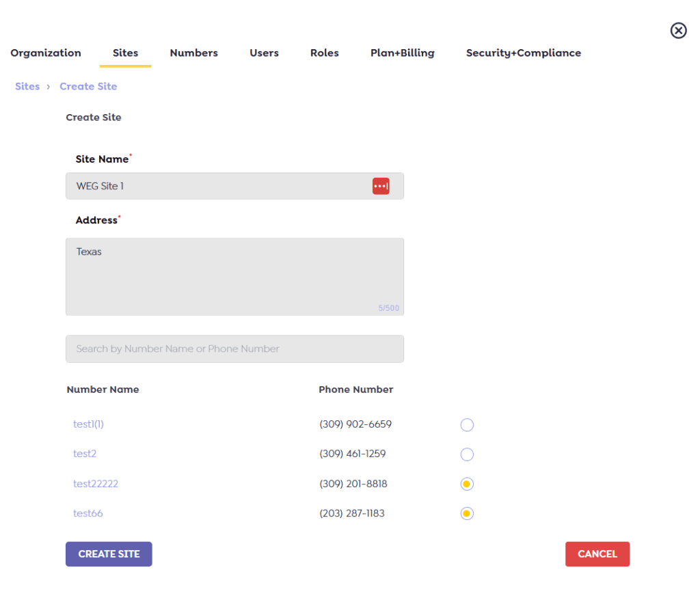700x602 pixels.
Task: Open the Users tab
Action: click(x=264, y=53)
